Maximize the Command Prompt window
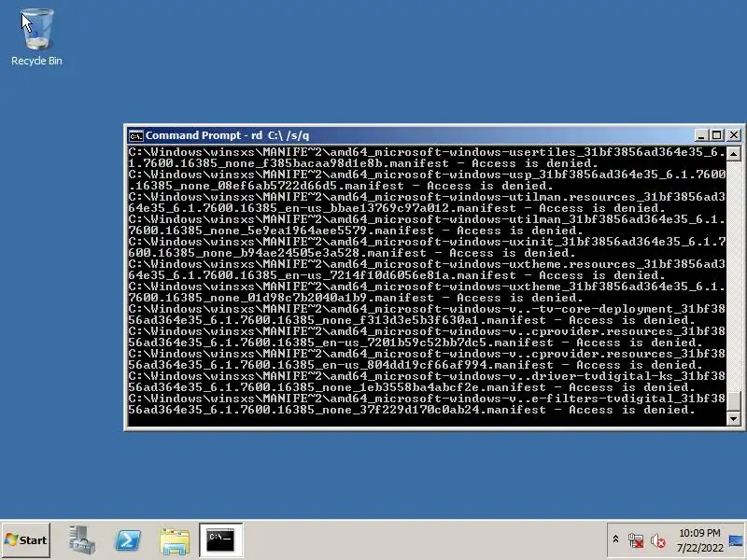The width and height of the screenshot is (747, 560). tap(716, 135)
